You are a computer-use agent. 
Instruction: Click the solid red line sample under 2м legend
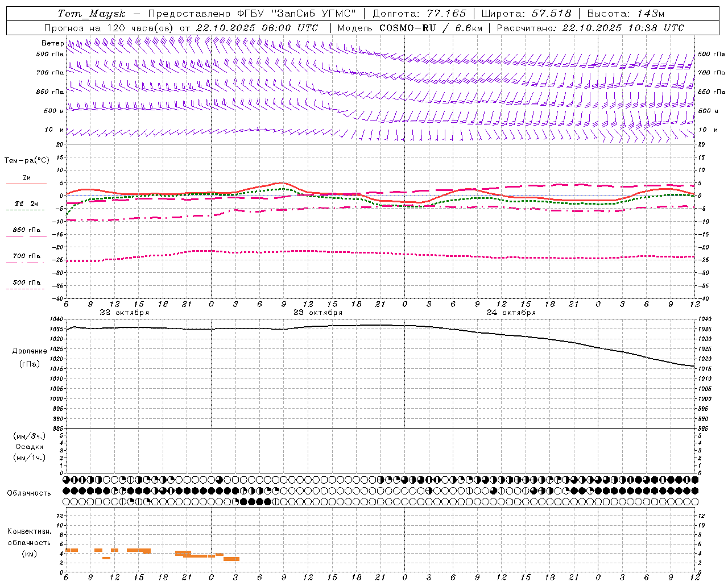pyautogui.click(x=26, y=184)
